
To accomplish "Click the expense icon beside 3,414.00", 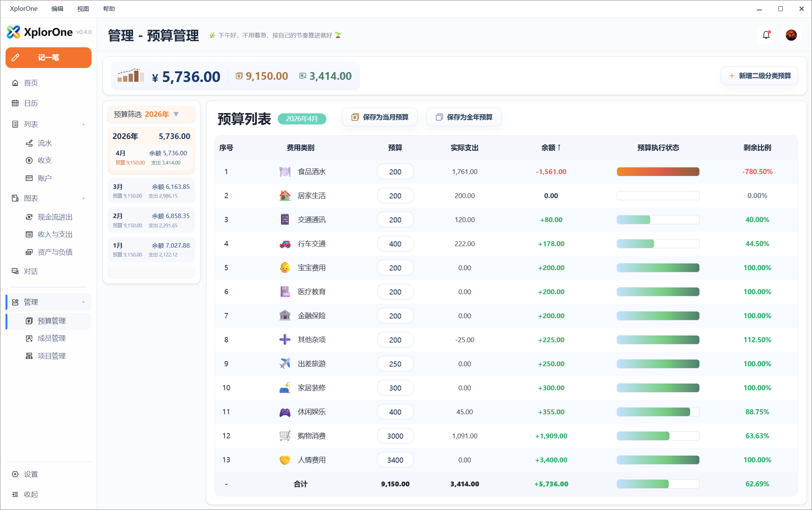I will (x=302, y=76).
